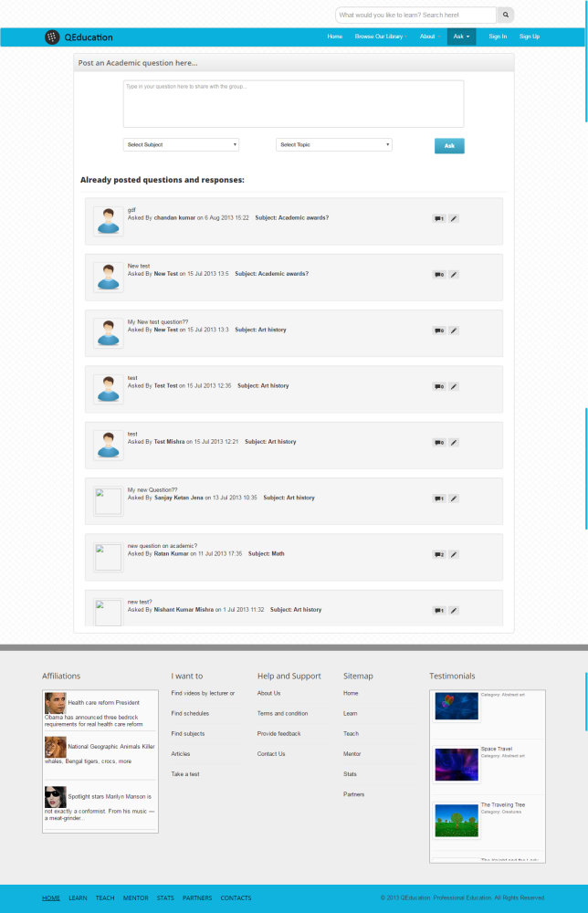Open the Sitemap Teach link
This screenshot has width=588, height=913.
pos(351,734)
